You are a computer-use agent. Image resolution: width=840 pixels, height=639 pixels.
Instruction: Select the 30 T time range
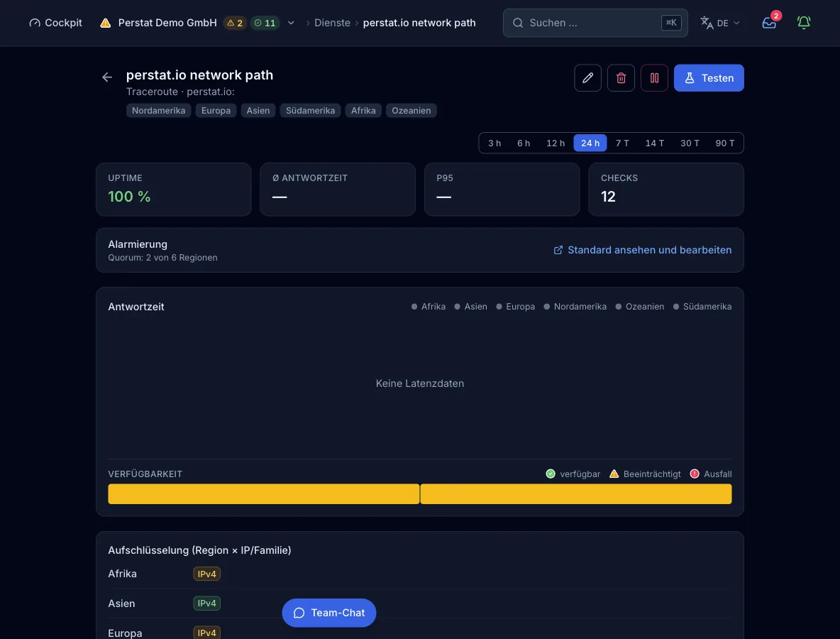(690, 143)
